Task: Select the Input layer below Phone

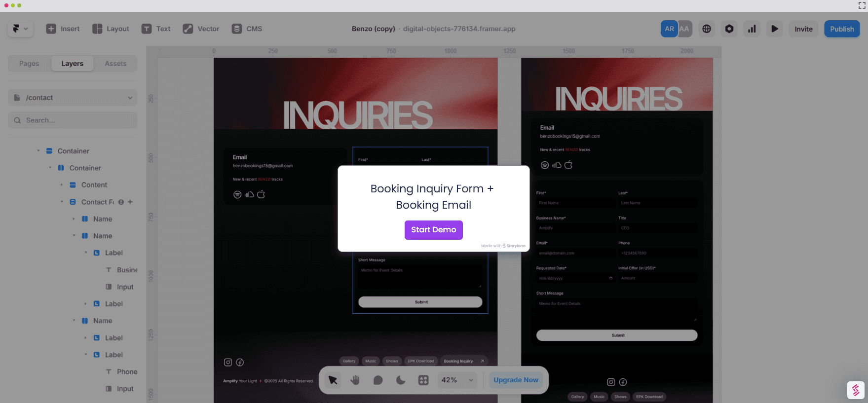Action: tap(73, 389)
